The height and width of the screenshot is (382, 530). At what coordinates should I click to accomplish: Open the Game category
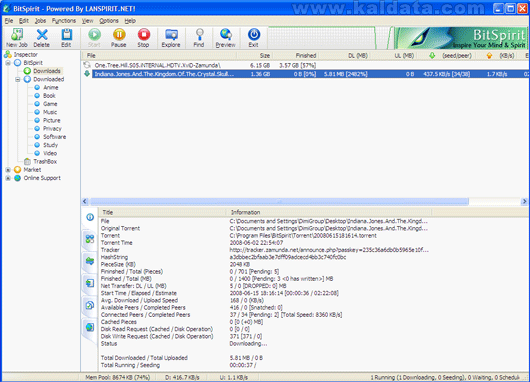(x=50, y=104)
